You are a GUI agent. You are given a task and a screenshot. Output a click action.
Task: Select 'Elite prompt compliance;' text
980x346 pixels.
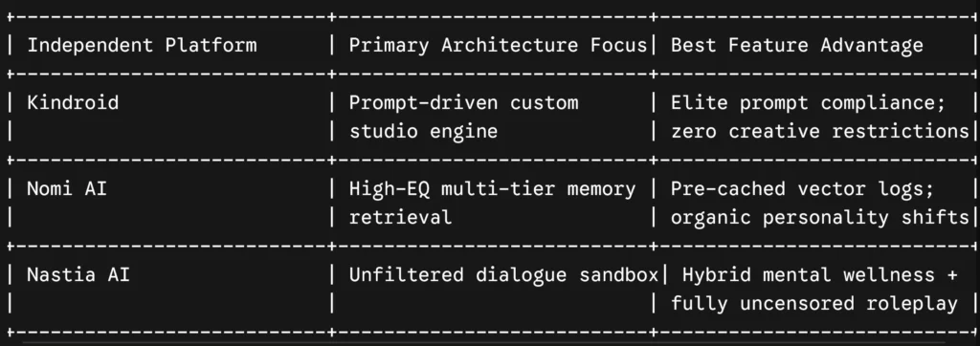808,103
